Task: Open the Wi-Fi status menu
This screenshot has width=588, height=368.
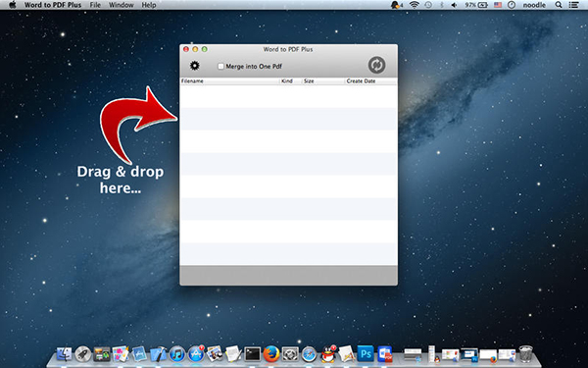Action: (x=414, y=5)
